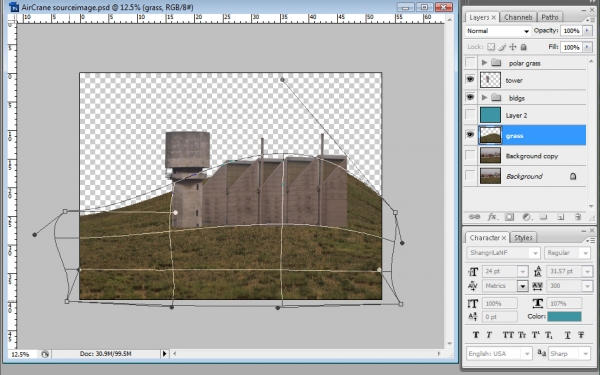Screen dimensions: 600x375
Task: Switch to the Layers tab
Action: (x=482, y=17)
